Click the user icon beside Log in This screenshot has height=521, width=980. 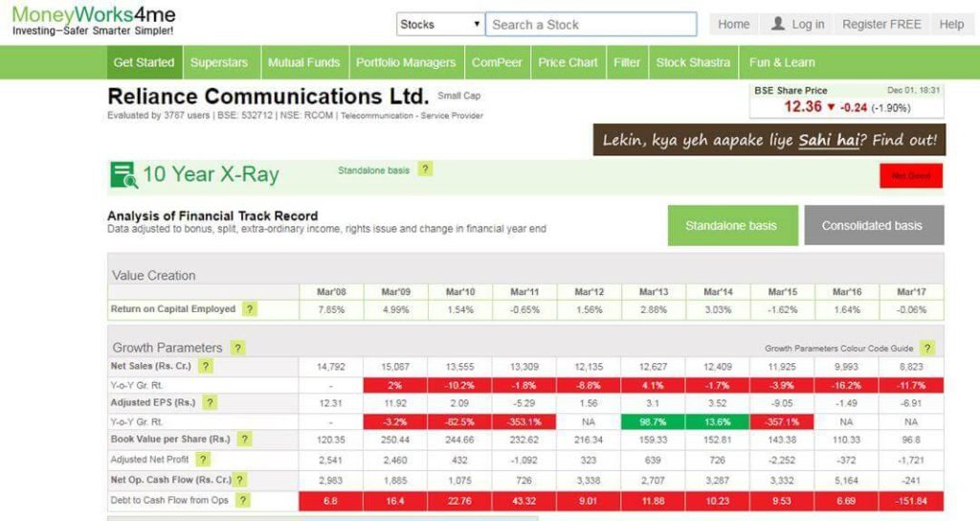[x=777, y=24]
